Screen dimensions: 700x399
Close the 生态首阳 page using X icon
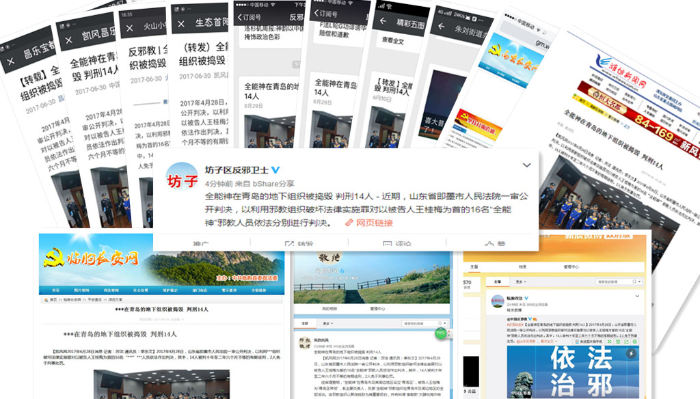click(181, 24)
